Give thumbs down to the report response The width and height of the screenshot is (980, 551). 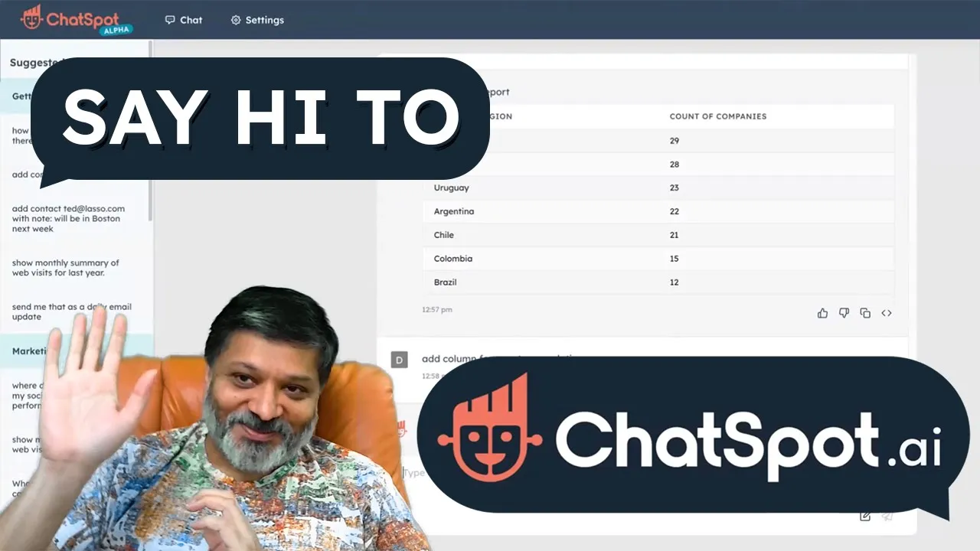[x=844, y=313]
